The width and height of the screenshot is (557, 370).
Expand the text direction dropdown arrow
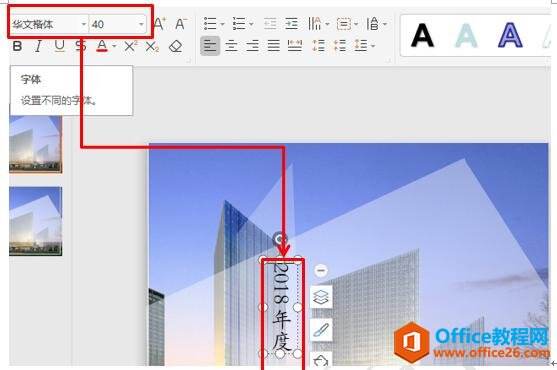[328, 24]
